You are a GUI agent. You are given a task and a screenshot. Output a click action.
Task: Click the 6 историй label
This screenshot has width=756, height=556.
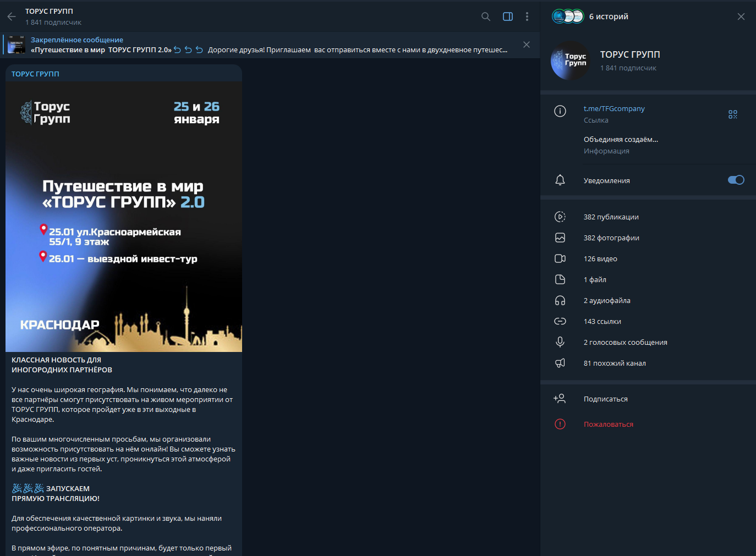609,16
